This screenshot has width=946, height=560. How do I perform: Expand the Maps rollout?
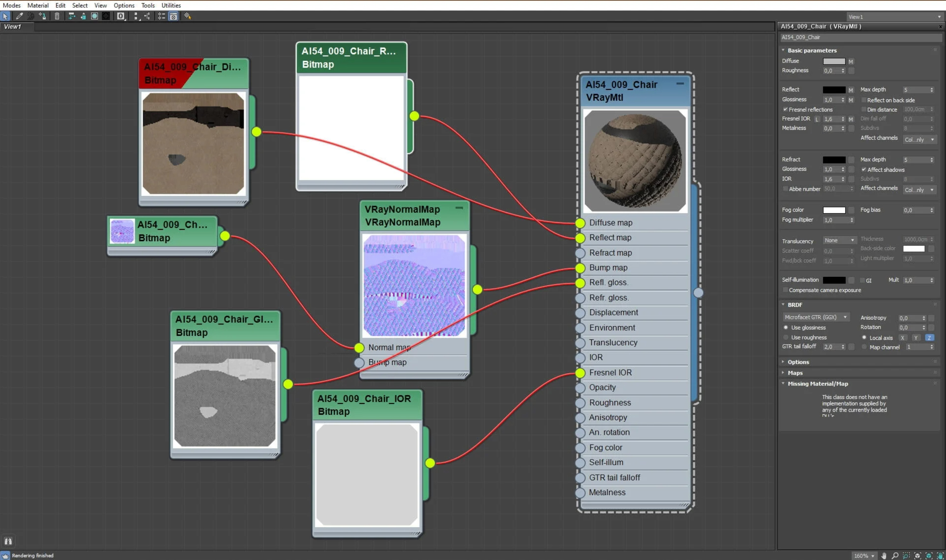pyautogui.click(x=795, y=373)
